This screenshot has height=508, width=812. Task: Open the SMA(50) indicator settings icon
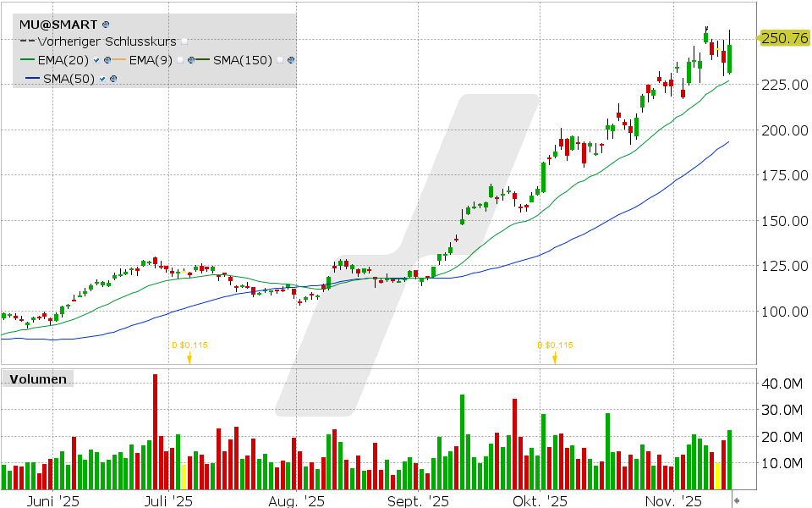pyautogui.click(x=113, y=77)
